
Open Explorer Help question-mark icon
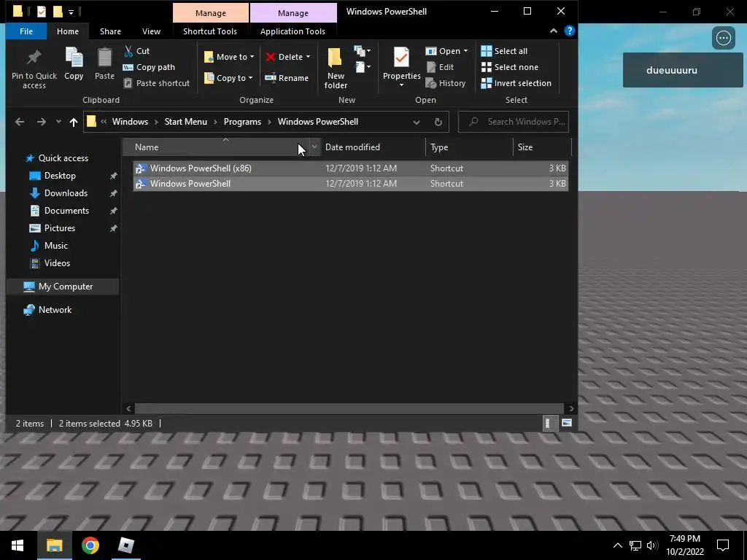pyautogui.click(x=569, y=31)
